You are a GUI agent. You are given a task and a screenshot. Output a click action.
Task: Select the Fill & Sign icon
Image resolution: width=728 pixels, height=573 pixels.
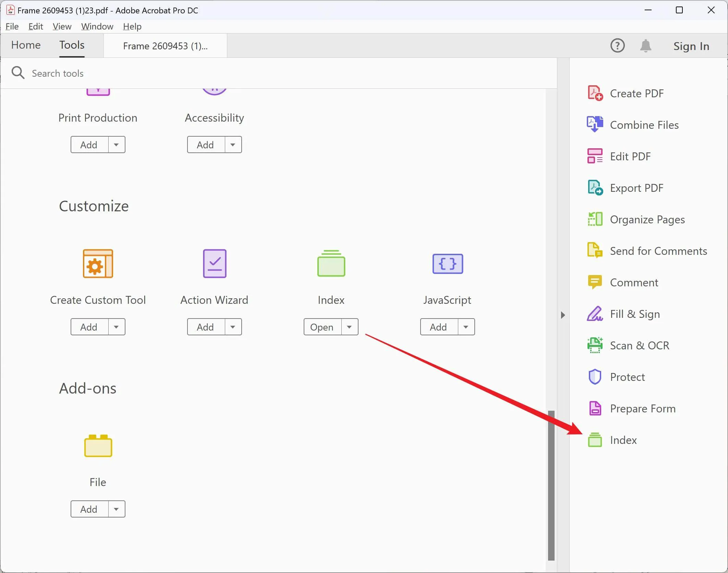pyautogui.click(x=594, y=314)
